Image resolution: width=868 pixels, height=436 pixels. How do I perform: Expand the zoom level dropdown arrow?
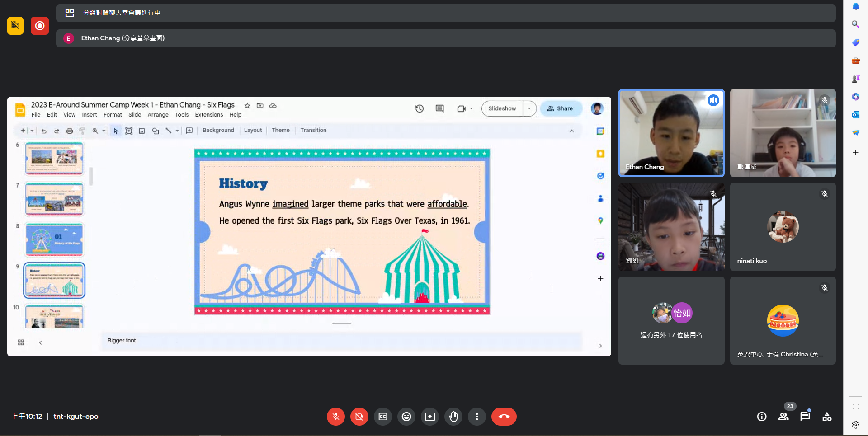(x=104, y=131)
